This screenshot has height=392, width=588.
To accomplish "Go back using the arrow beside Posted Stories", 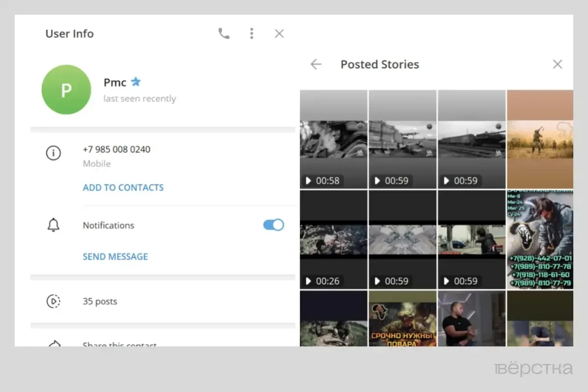I will [316, 64].
